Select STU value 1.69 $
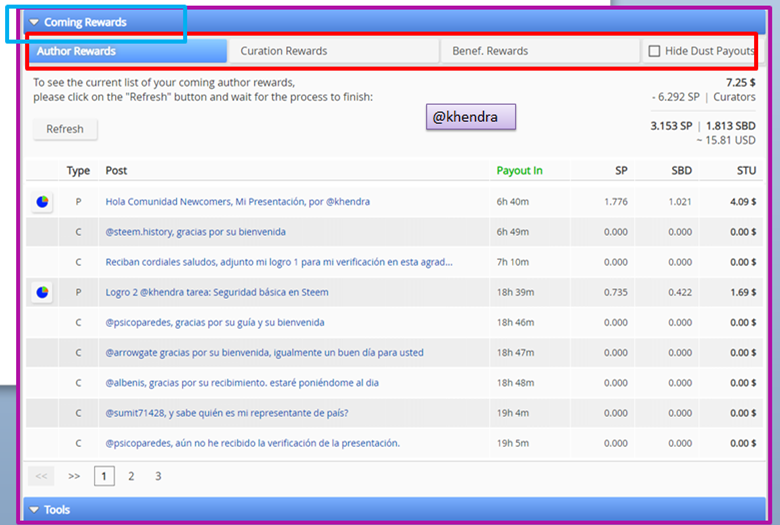The width and height of the screenshot is (780, 525). 743,292
